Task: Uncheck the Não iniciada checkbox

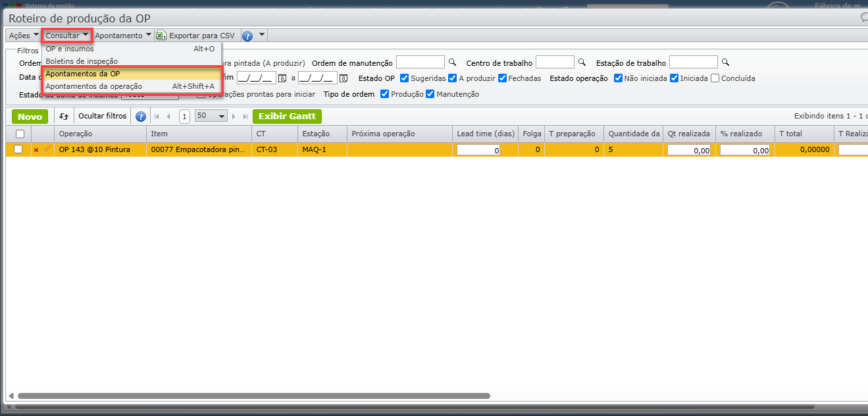Action: (618, 78)
